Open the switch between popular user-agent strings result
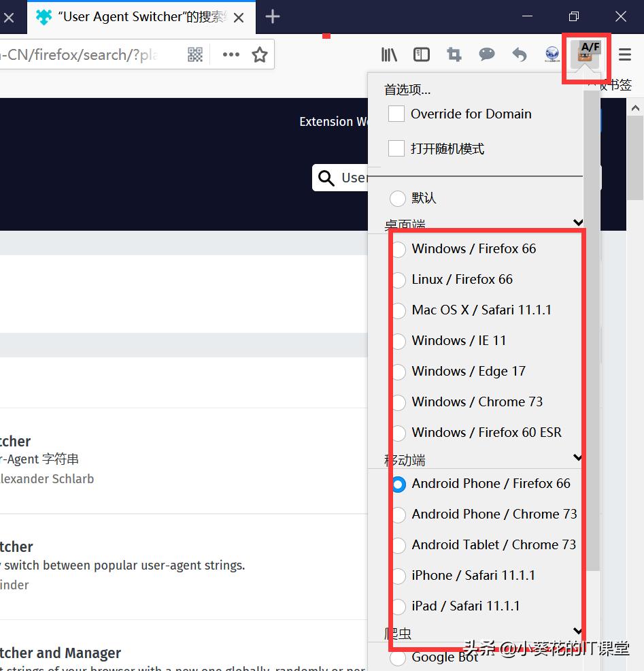Viewport: 644px width, 671px height. (122, 566)
